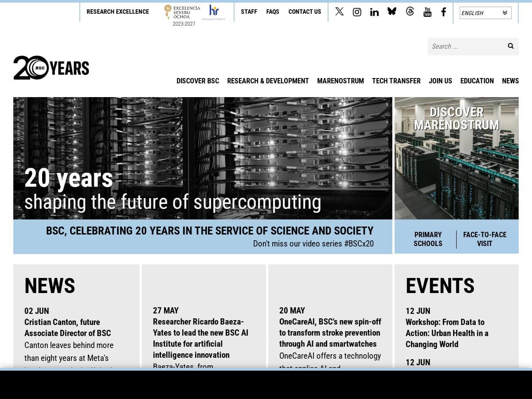Open the Join Us menu

440,81
